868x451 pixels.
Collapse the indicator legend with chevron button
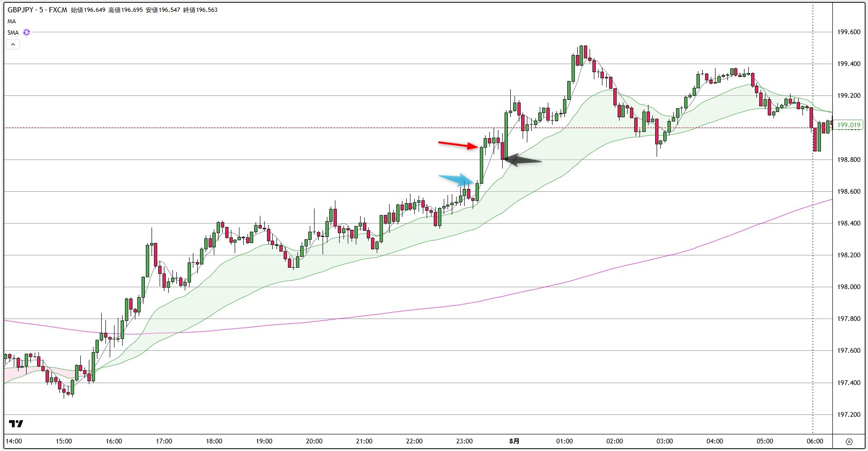13,45
